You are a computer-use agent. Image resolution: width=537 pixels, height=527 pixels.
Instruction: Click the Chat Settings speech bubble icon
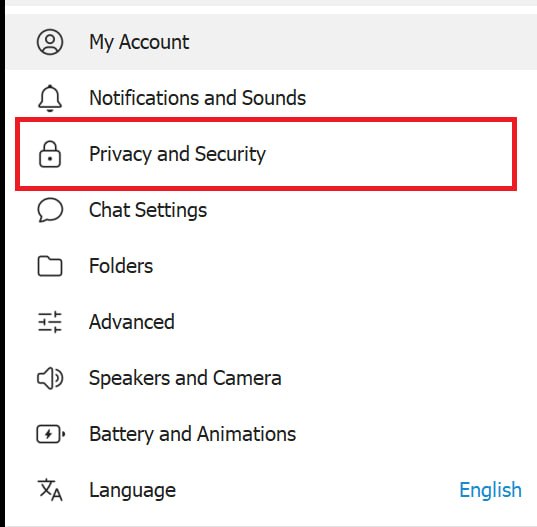[50, 210]
